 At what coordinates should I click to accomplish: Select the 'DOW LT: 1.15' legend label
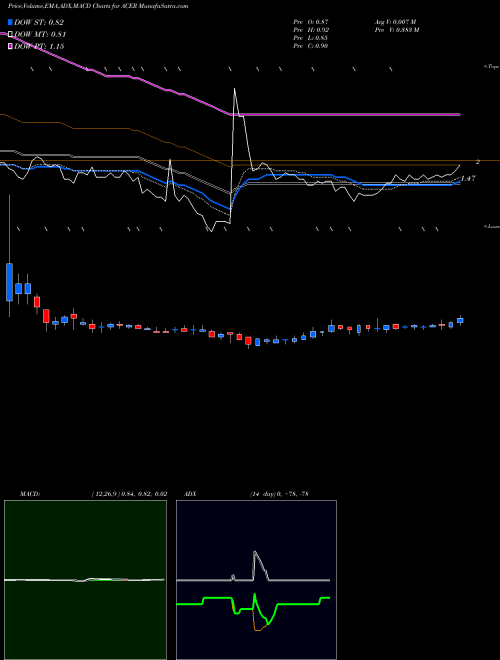coord(39,47)
